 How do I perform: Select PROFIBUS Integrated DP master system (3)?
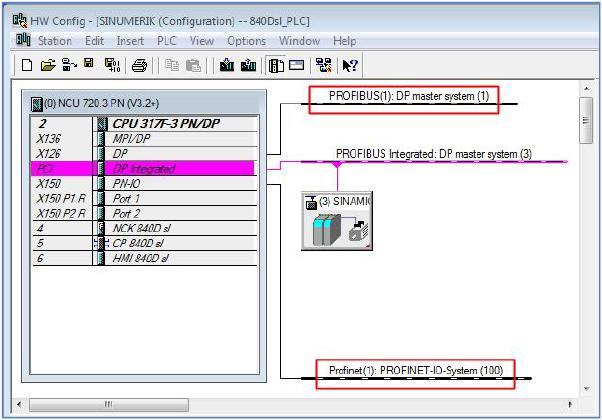[434, 154]
